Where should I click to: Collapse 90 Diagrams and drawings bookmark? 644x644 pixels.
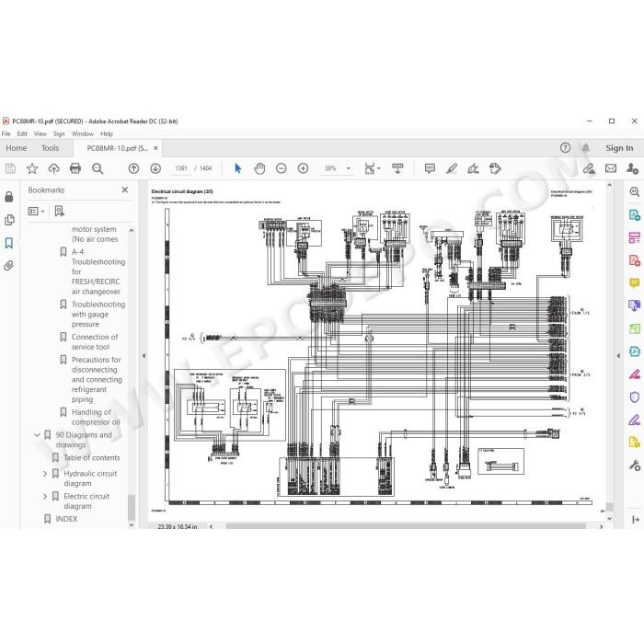coord(37,435)
